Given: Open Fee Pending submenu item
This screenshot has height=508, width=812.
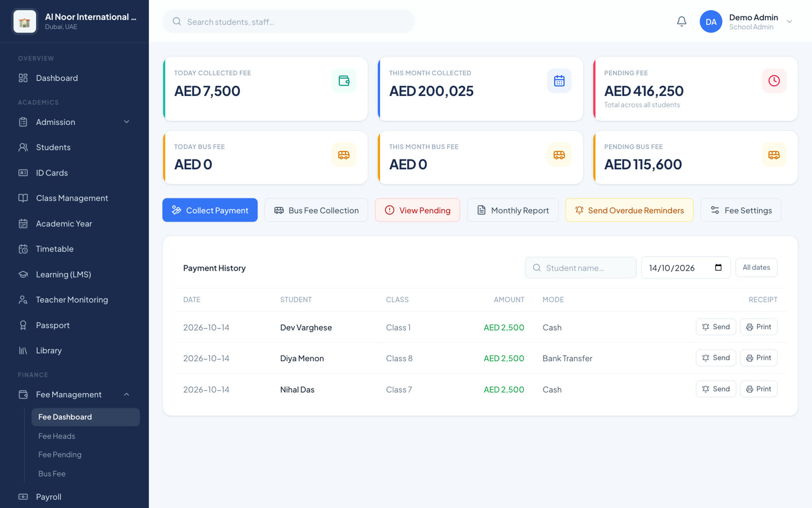Looking at the screenshot, I should (x=85, y=455).
